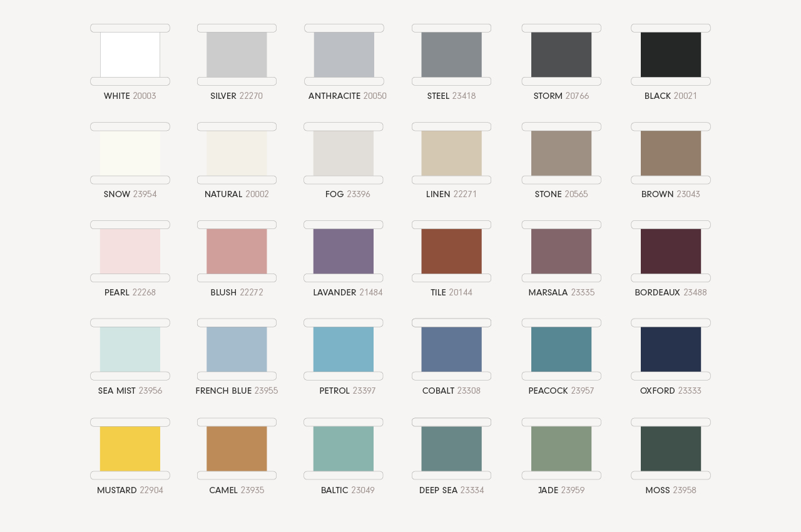Choose the Mustard 22904 yellow swatch
The image size is (801, 532).
point(130,449)
